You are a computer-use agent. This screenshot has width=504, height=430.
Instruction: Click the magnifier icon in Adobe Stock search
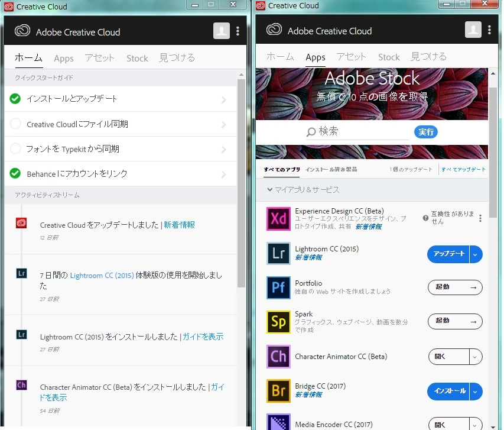[x=311, y=132]
